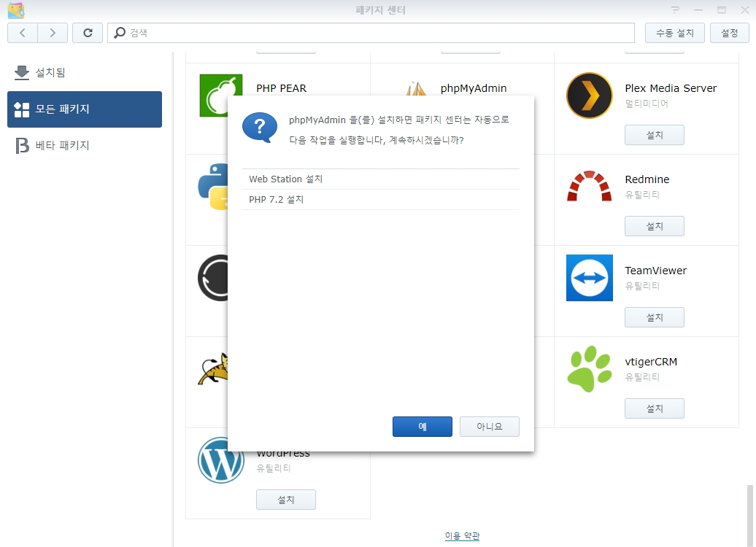Viewport: 756px width, 547px height.
Task: Open the Redmine package icon
Action: click(589, 186)
